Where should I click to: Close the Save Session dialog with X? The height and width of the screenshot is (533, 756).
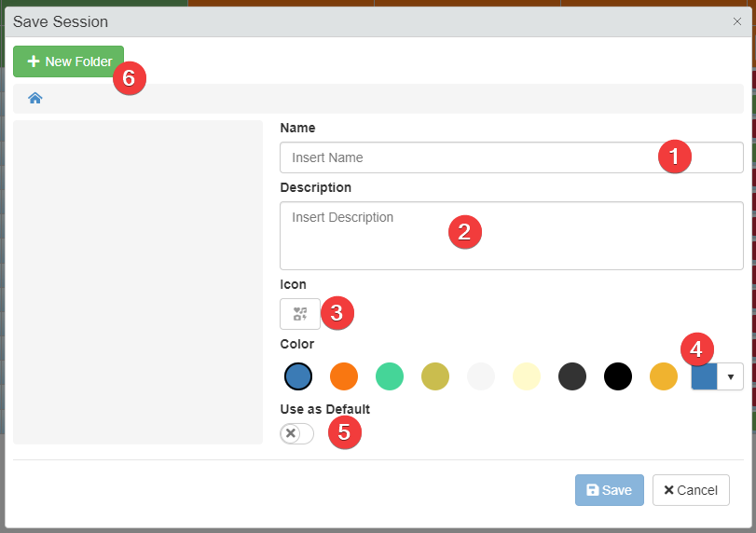tap(736, 21)
